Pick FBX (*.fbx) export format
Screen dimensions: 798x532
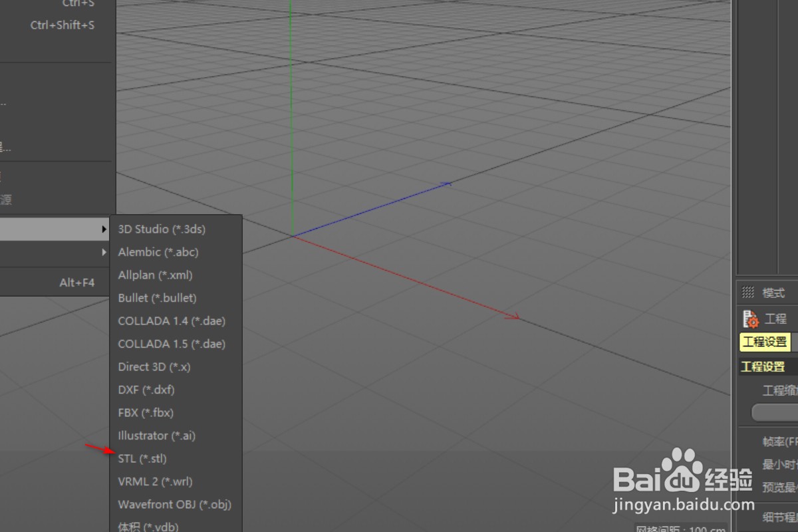tap(176, 412)
